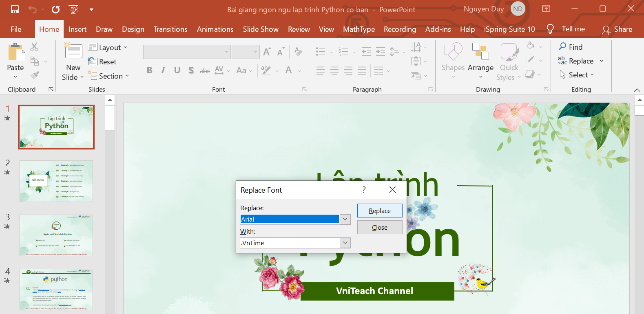This screenshot has height=314, width=644.
Task: Open Ribbon Display Options icon
Action: pos(546,9)
